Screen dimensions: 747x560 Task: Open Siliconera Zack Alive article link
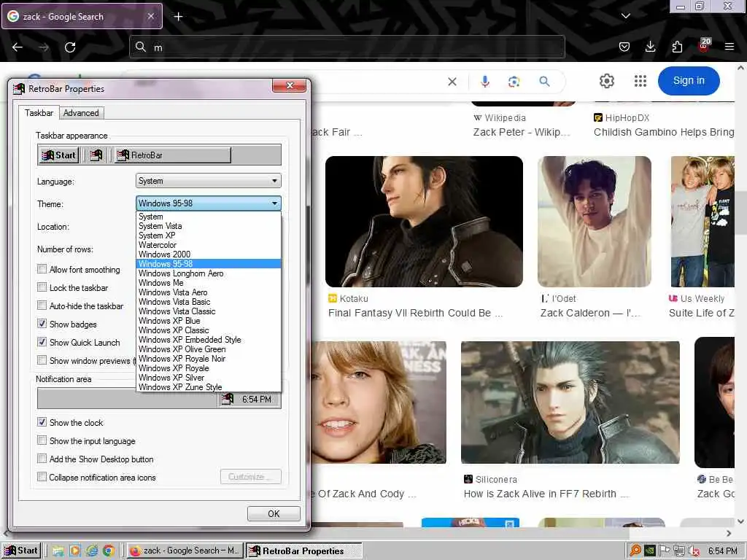click(546, 494)
